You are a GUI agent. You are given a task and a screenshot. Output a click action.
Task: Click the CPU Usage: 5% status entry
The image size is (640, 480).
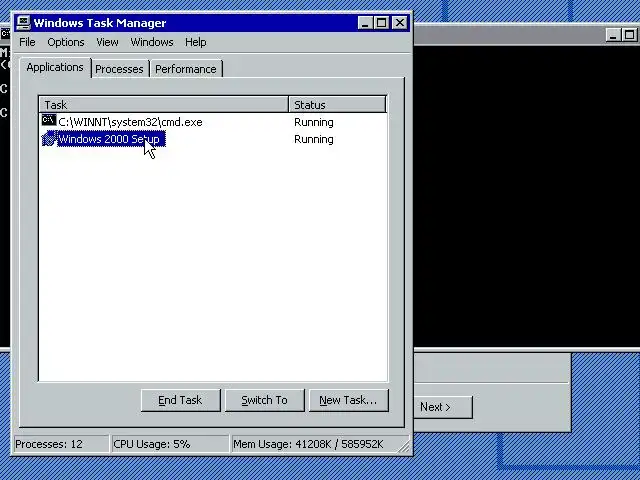[169, 444]
